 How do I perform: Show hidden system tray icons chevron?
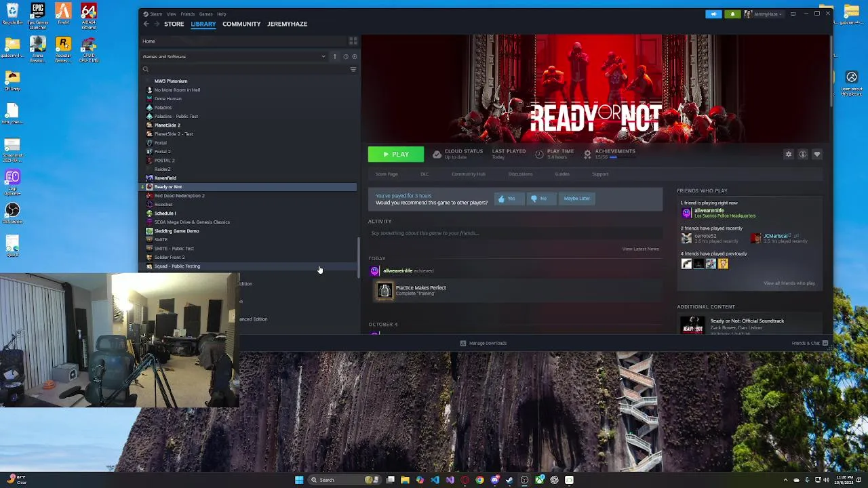[x=786, y=480]
